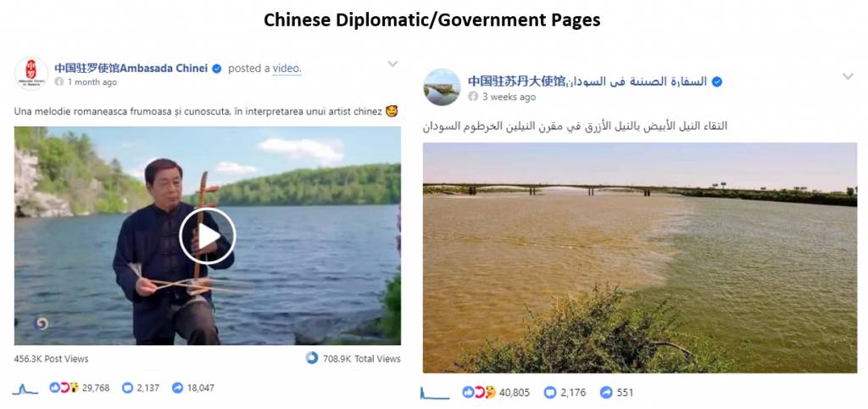Play the erhu performance video
The height and width of the screenshot is (409, 868).
208,236
